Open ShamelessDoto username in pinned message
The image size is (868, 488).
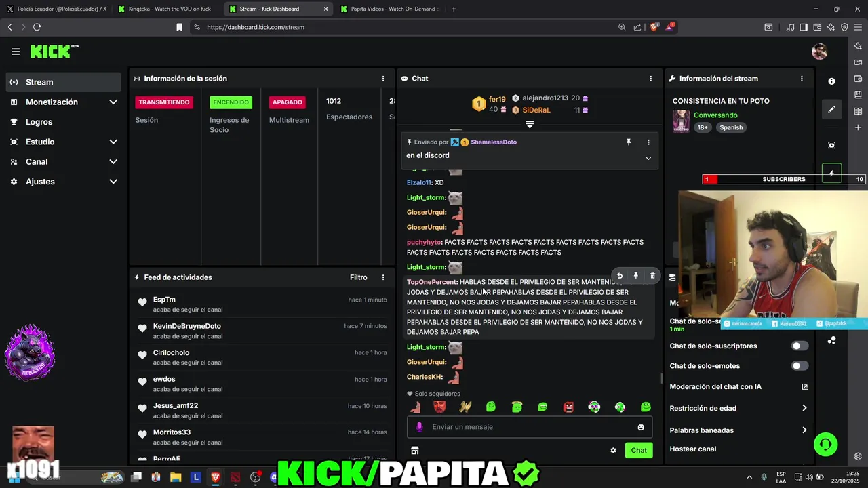point(494,142)
